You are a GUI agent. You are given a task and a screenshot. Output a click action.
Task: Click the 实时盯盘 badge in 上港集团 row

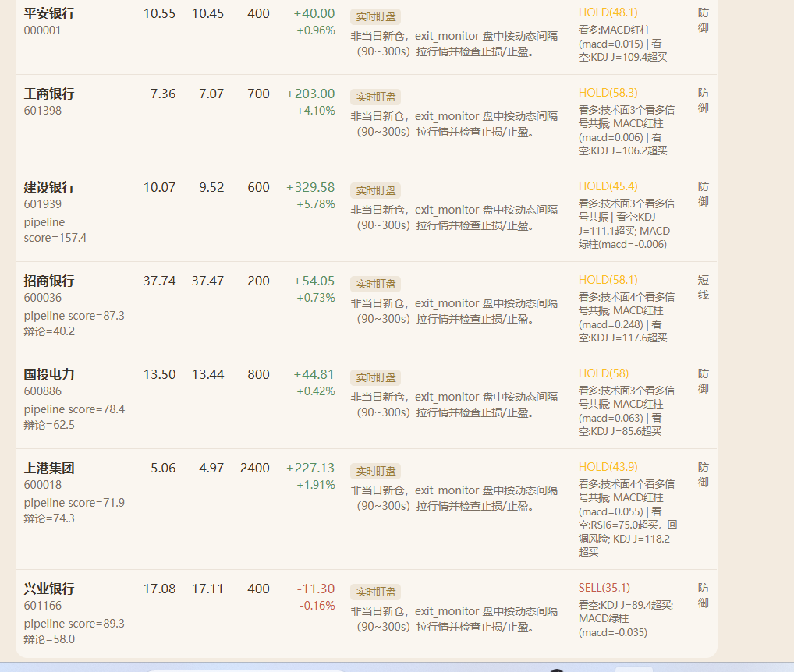(x=375, y=471)
